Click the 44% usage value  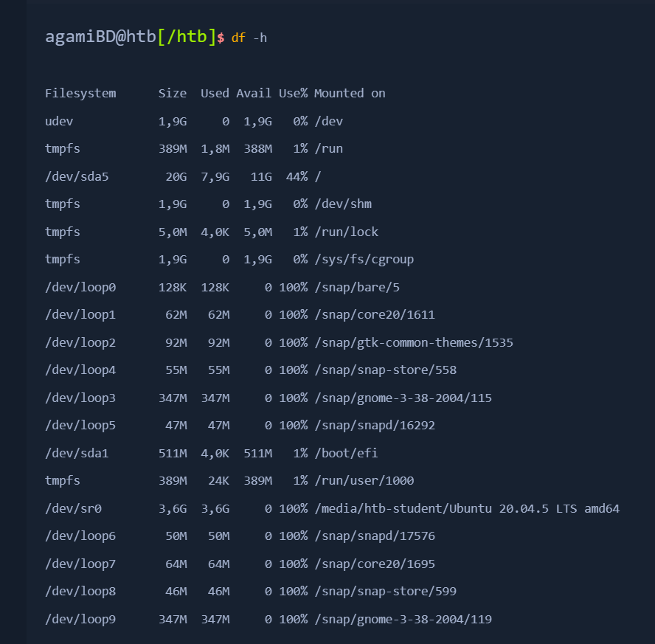coord(297,176)
